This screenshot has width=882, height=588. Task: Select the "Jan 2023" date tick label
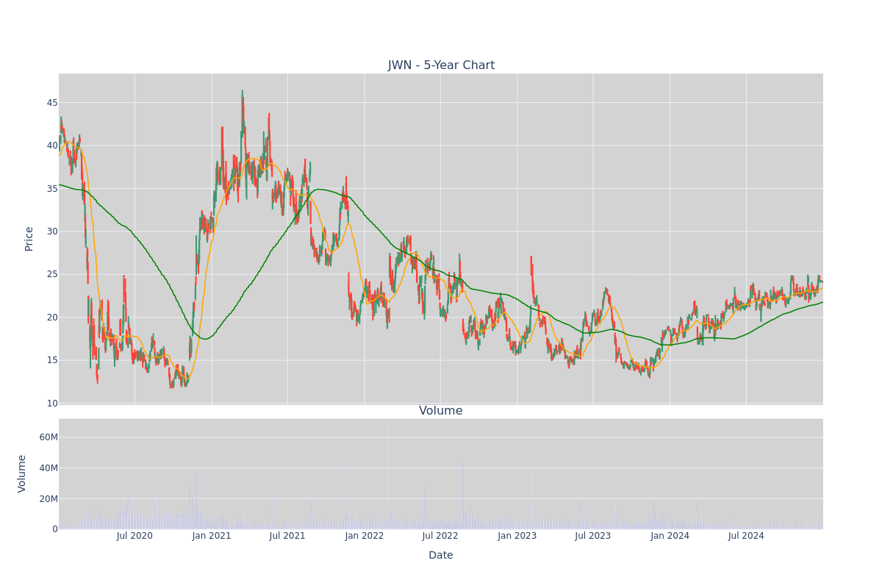coord(517,536)
